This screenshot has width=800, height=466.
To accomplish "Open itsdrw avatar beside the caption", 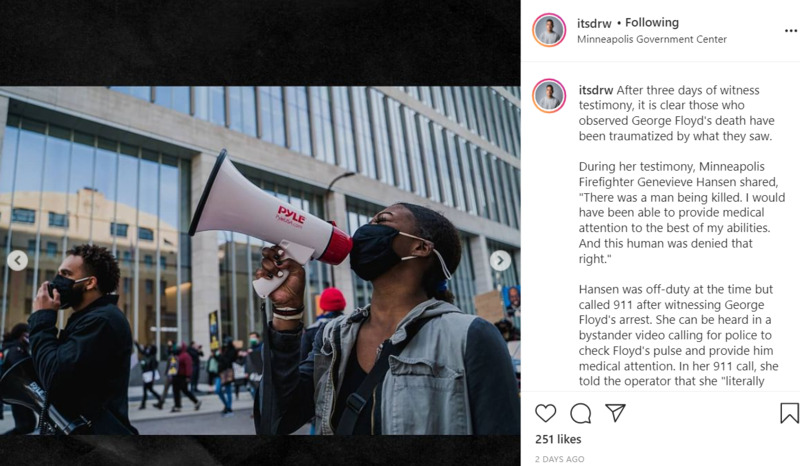I will (x=549, y=95).
